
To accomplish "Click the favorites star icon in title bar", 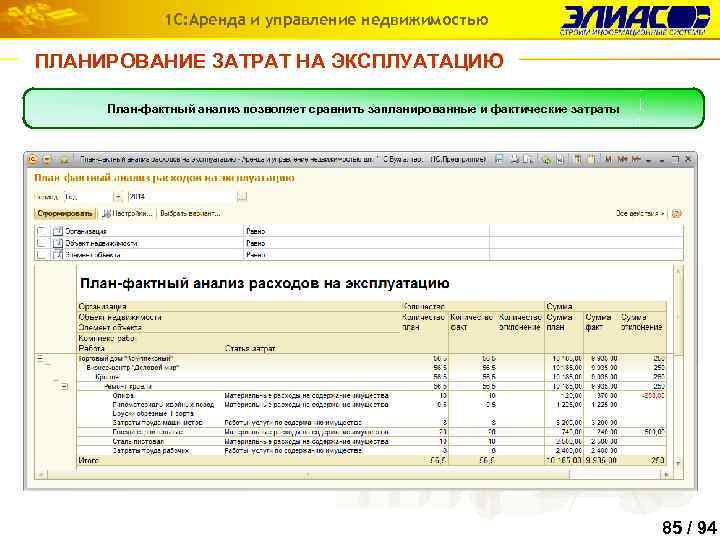I will [x=64, y=160].
